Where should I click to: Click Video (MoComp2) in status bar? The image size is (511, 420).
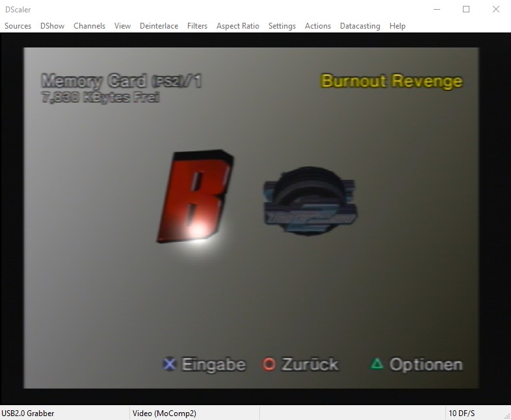(164, 413)
